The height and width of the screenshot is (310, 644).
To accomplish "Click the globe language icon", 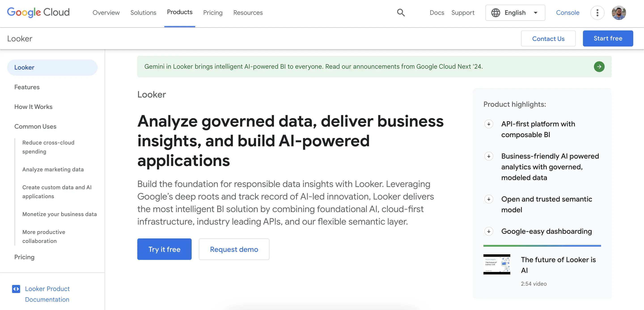I will coord(496,13).
